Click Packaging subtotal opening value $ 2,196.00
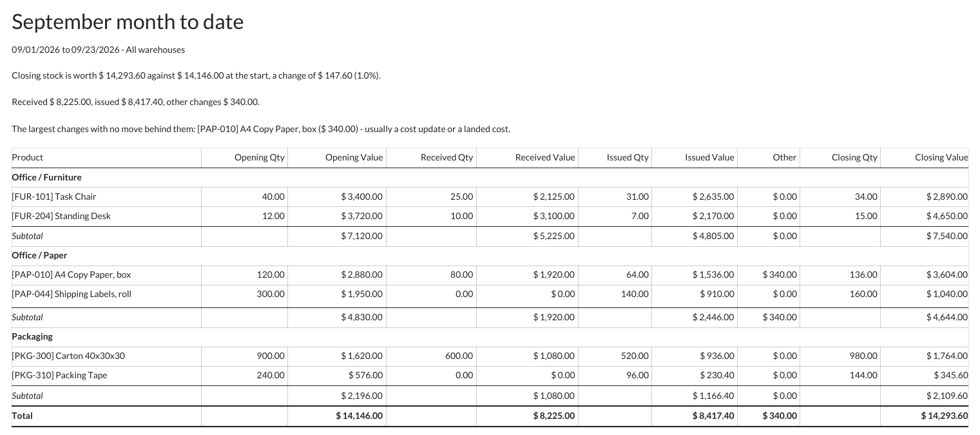Viewport: 980px width, 435px height. (361, 396)
